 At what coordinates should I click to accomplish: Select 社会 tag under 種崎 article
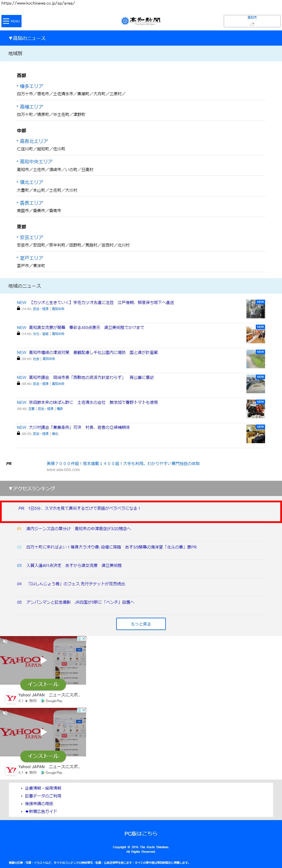(36, 359)
